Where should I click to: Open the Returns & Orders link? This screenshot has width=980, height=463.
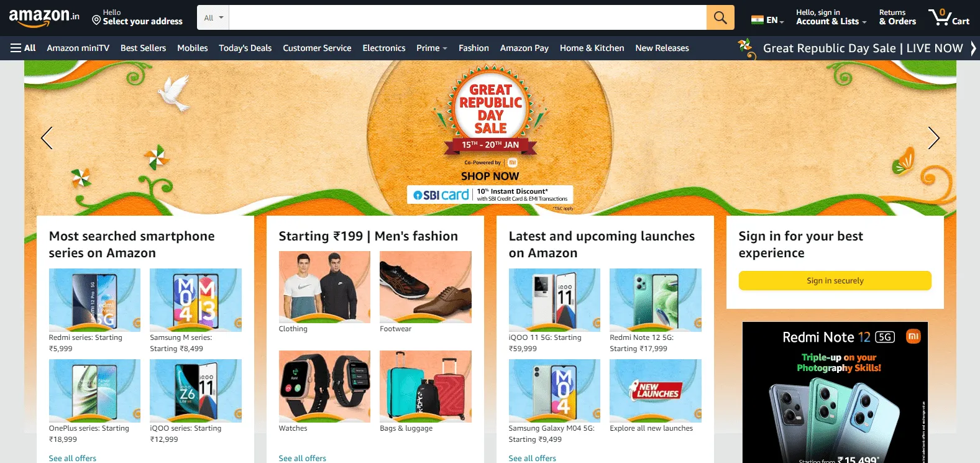coord(897,17)
